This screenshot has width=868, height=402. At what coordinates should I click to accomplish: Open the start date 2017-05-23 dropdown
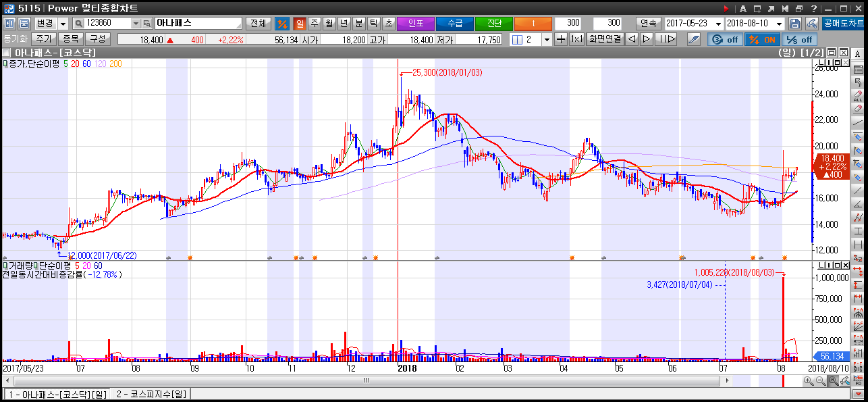tap(718, 23)
